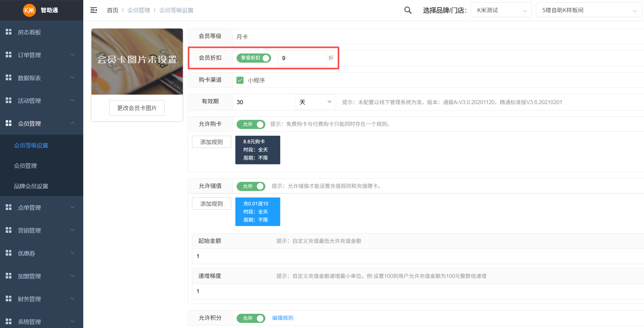The width and height of the screenshot is (644, 328).
Task: Focus the discount value field showing 9
Action: (x=302, y=58)
